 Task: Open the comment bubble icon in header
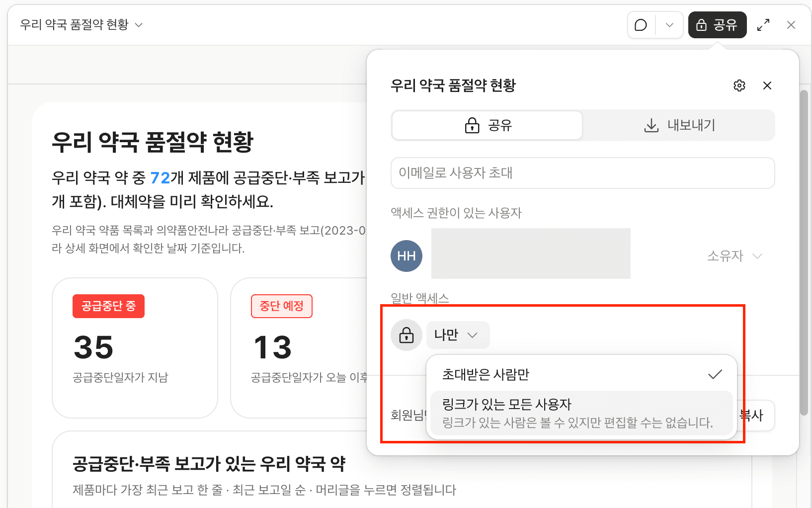click(641, 25)
